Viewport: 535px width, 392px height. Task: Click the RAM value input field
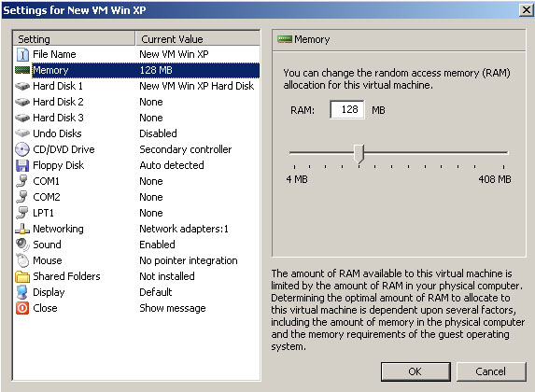tap(347, 109)
